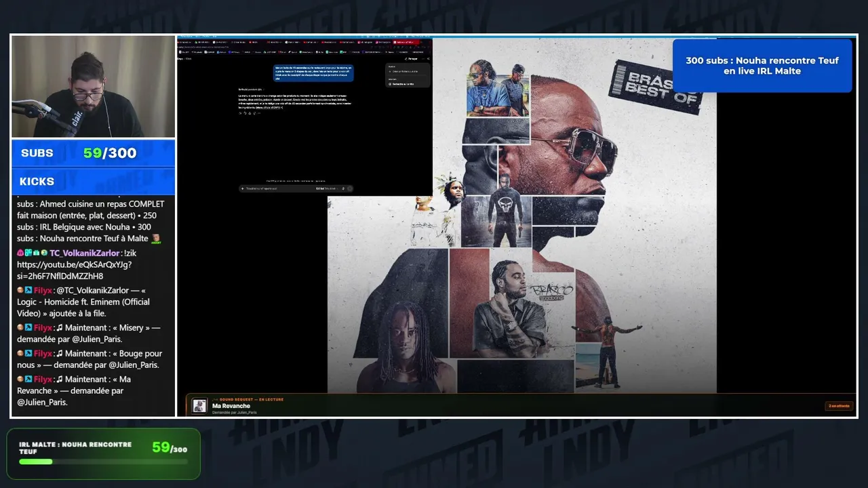The width and height of the screenshot is (868, 488).
Task: Click the blue user message bubble in the chat window
Action: click(313, 73)
